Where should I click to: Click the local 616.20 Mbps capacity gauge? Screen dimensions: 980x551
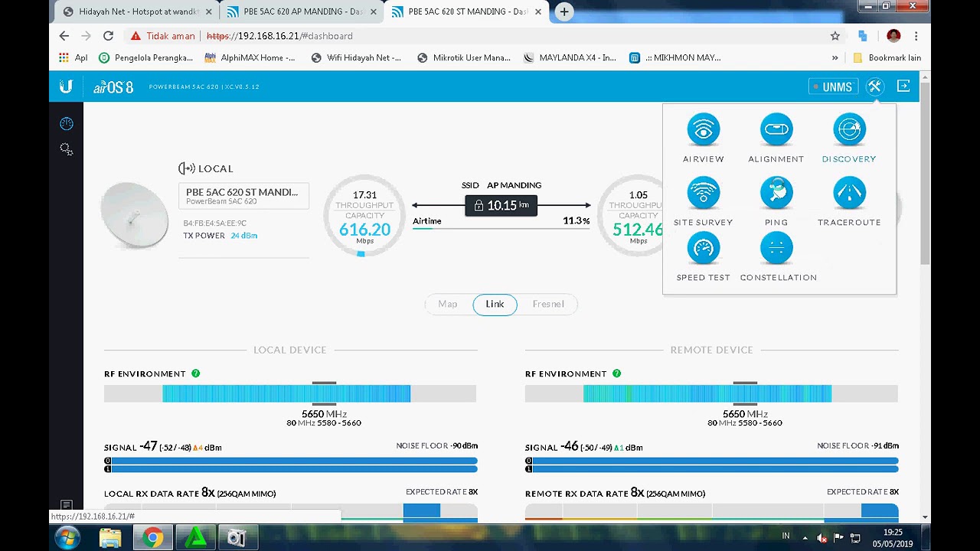coord(364,217)
